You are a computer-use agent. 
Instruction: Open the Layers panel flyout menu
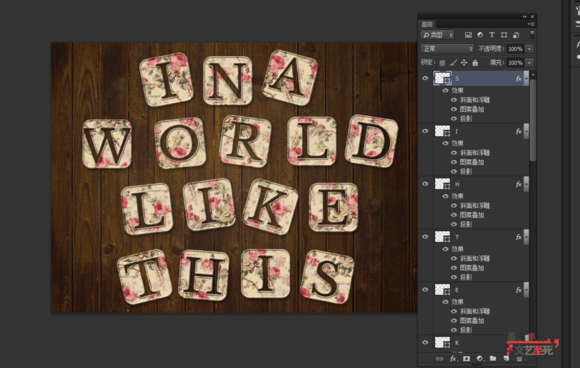(x=531, y=24)
